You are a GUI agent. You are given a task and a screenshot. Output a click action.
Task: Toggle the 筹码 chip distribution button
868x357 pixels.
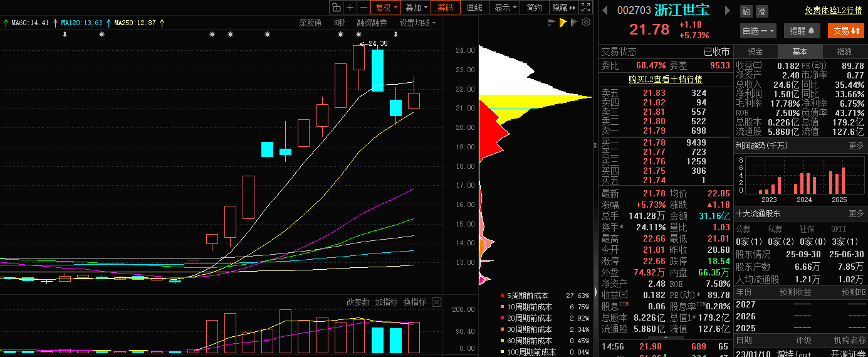click(x=446, y=8)
